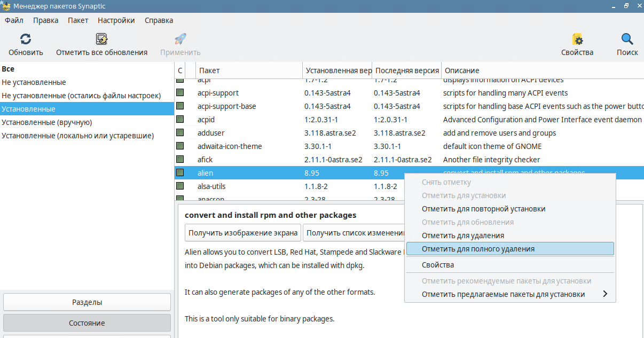
Task: Open the Поиск magnifier icon
Action: [x=627, y=39]
